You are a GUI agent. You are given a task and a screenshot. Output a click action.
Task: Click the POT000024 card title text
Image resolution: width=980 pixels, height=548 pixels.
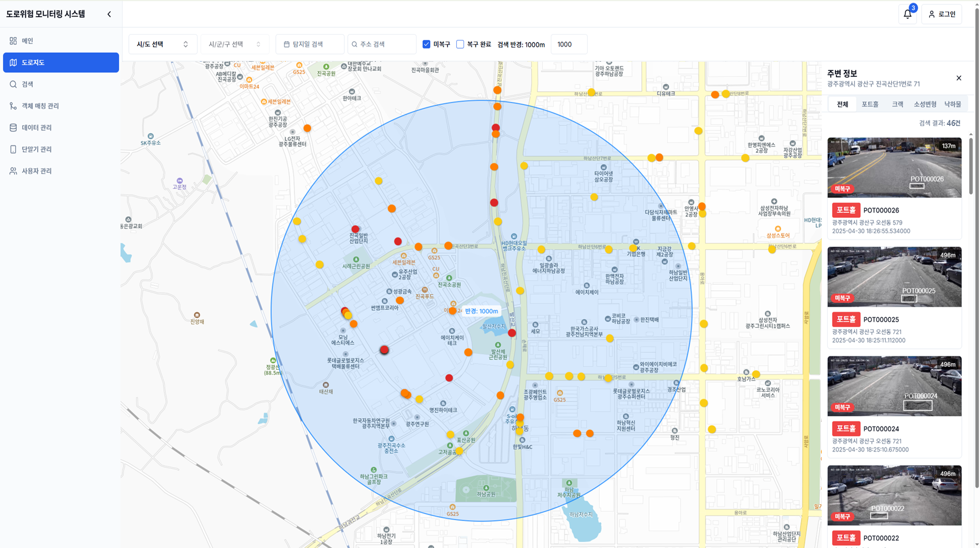click(881, 429)
